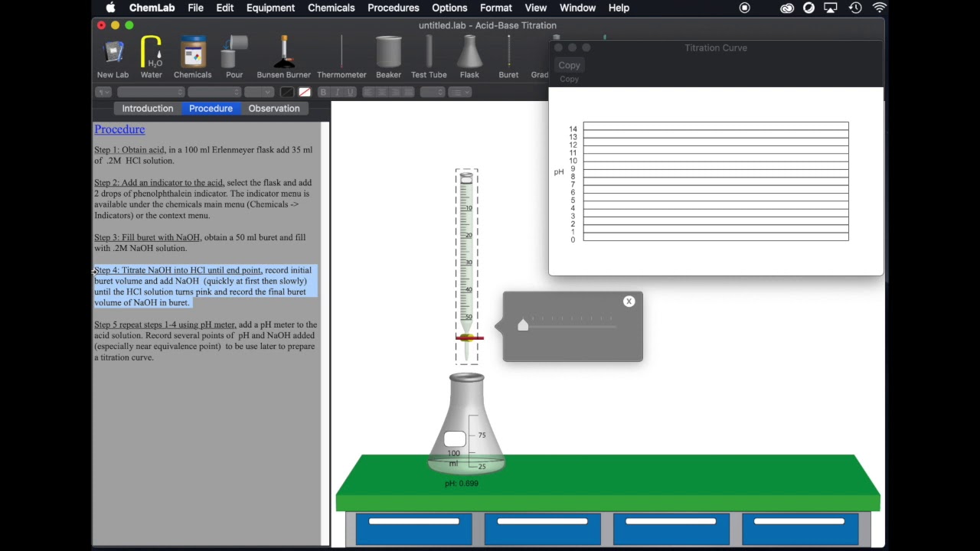Click the buret flow slider handle
This screenshot has height=551, width=980.
(x=523, y=325)
